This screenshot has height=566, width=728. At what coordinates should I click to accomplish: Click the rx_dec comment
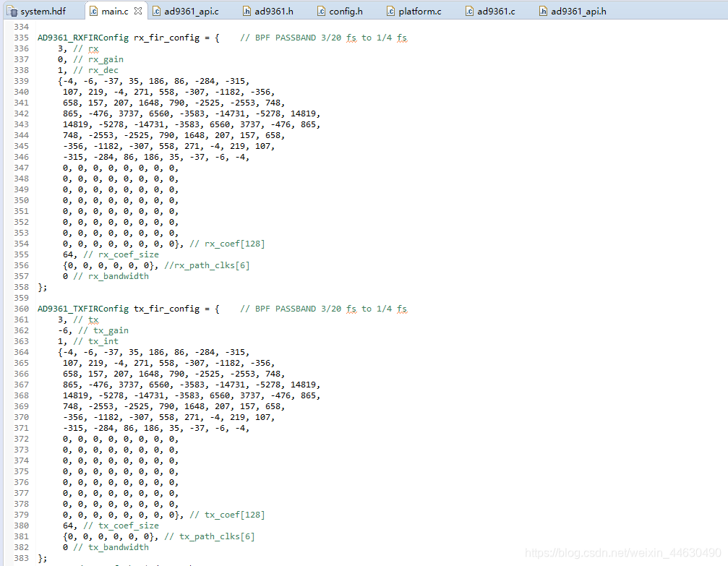96,70
